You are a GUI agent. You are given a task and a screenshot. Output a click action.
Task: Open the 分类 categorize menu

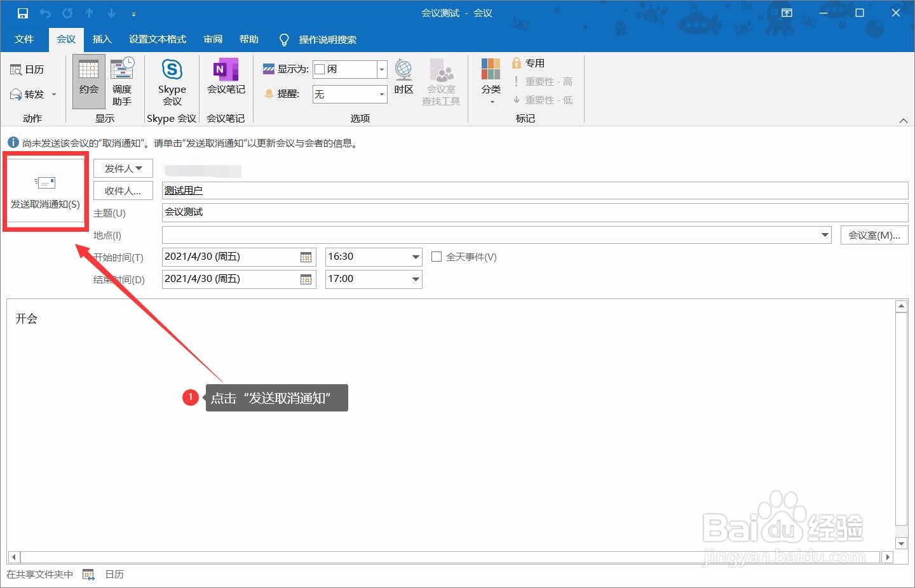coord(491,81)
